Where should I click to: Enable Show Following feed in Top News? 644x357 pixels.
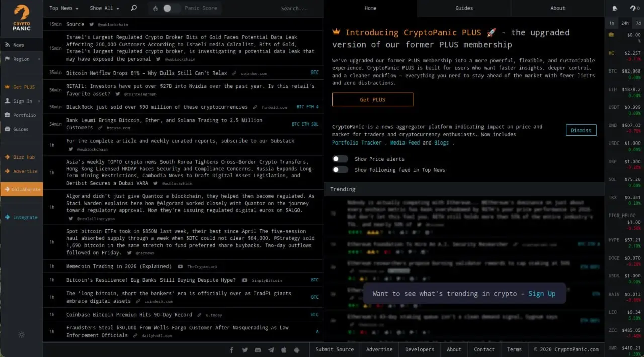340,170
